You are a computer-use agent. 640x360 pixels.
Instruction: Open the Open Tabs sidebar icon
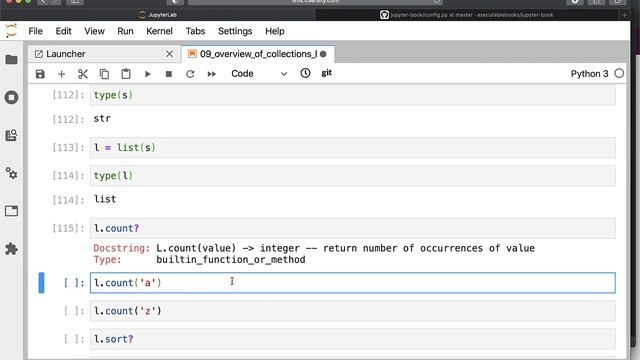(x=11, y=211)
